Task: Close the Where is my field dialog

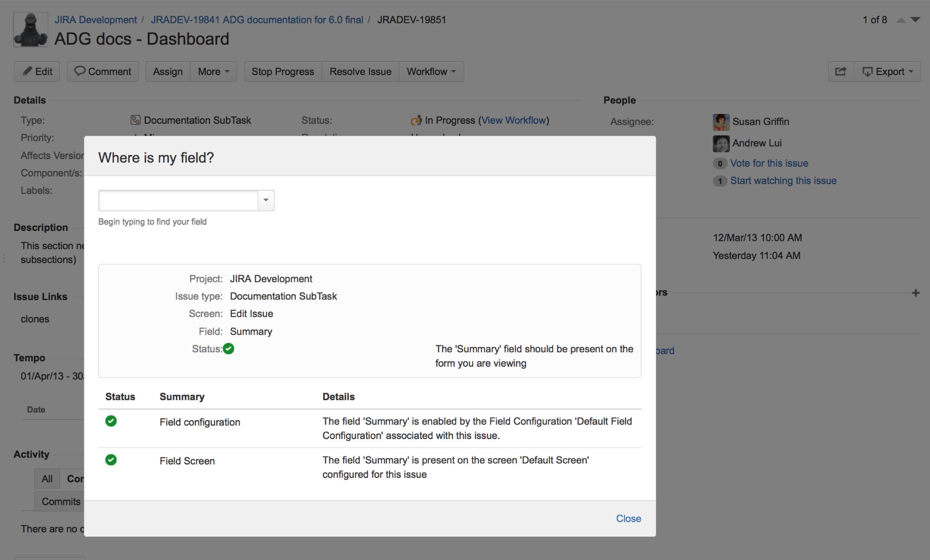Action: pos(628,519)
